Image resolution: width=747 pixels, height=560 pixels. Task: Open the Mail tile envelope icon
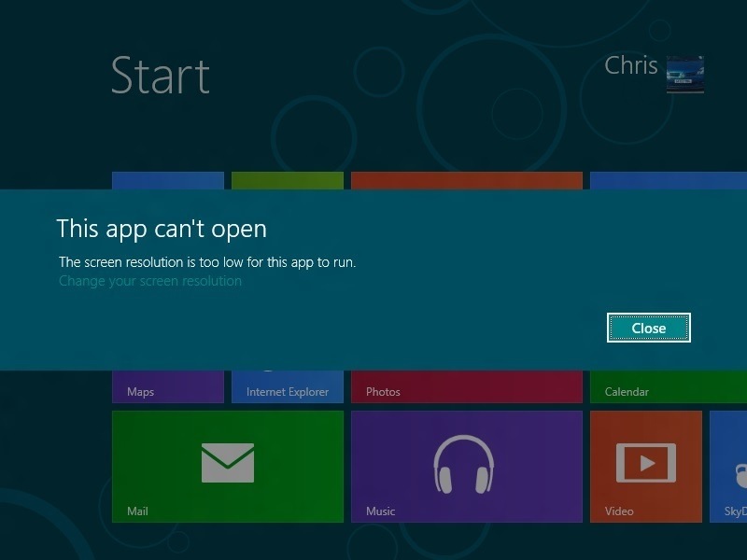[228, 462]
